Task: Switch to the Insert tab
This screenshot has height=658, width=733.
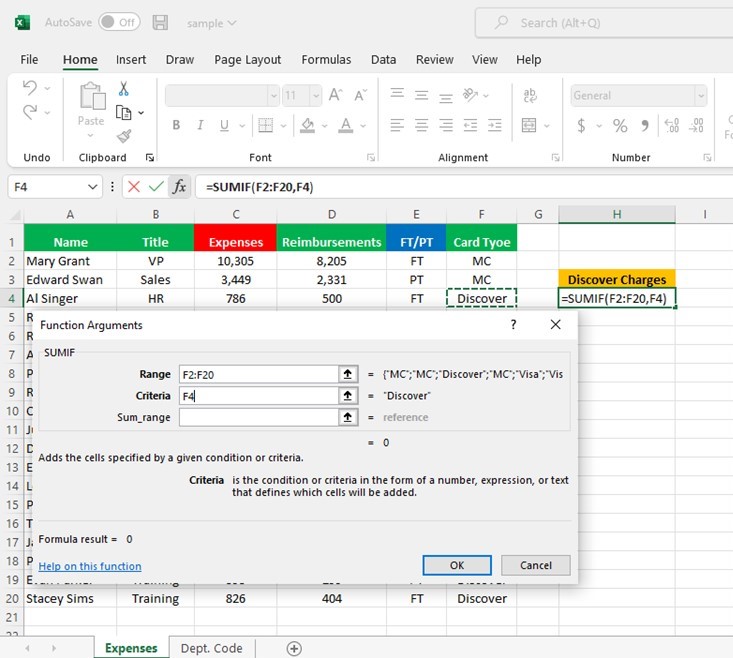Action: coord(131,60)
